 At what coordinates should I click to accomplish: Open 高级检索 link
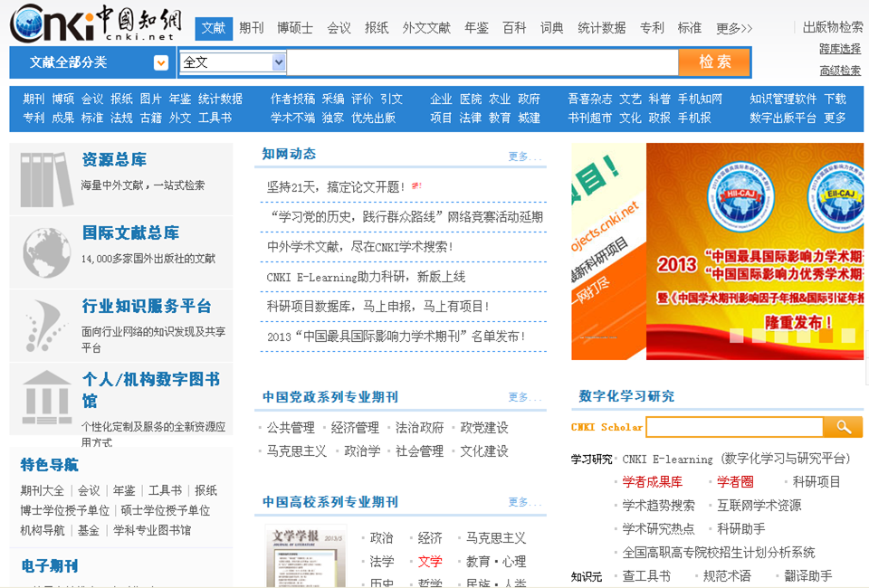(x=840, y=71)
